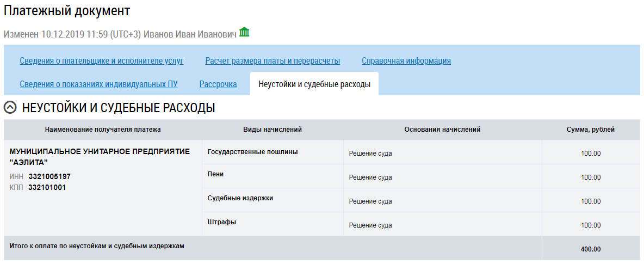Go to Сведения о показаниях индивидуальных ПУ
This screenshot has width=644, height=264.
coord(98,84)
